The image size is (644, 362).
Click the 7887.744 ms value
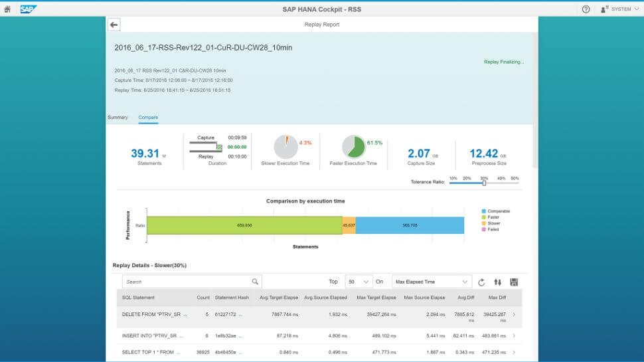[285, 314]
